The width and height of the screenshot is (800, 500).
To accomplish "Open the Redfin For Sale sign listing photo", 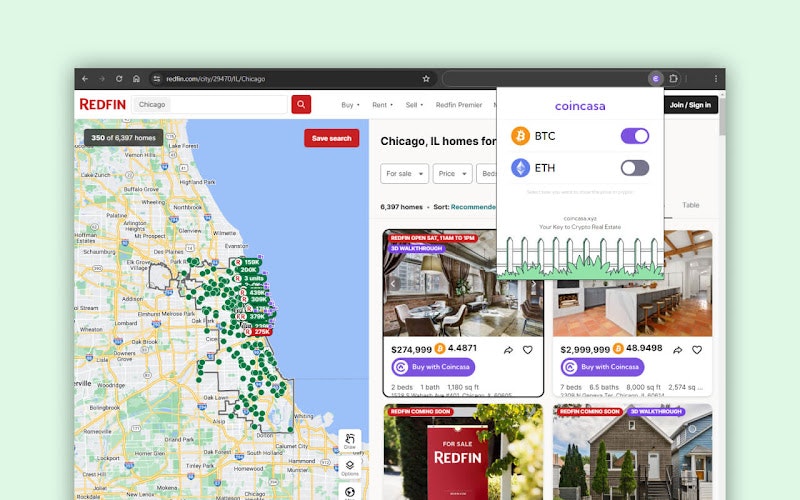I will pos(463,452).
